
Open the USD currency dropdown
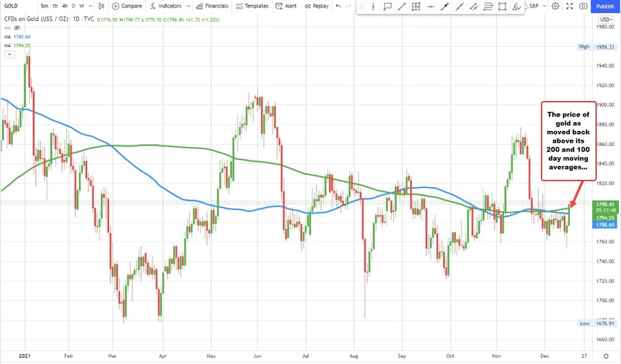[607, 19]
